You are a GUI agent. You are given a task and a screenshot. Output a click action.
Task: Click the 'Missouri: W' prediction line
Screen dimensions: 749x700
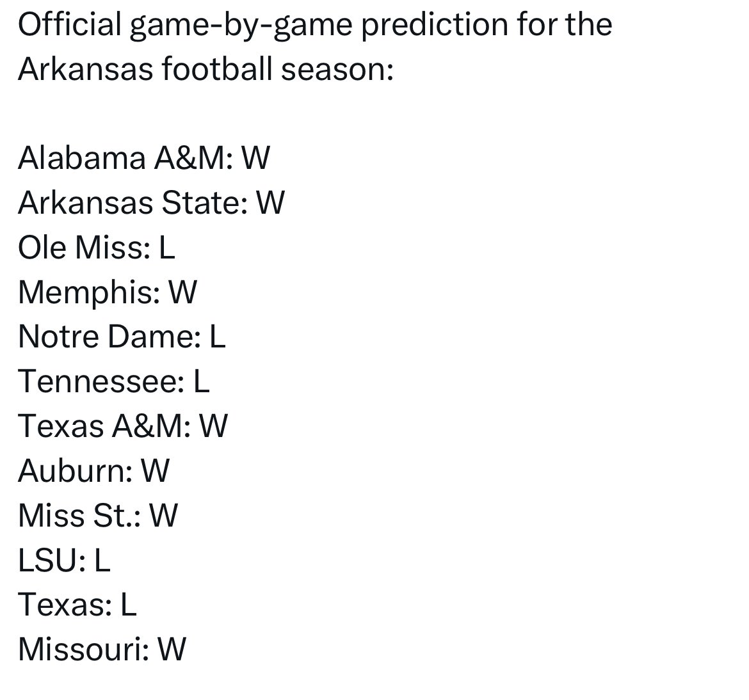pos(102,649)
